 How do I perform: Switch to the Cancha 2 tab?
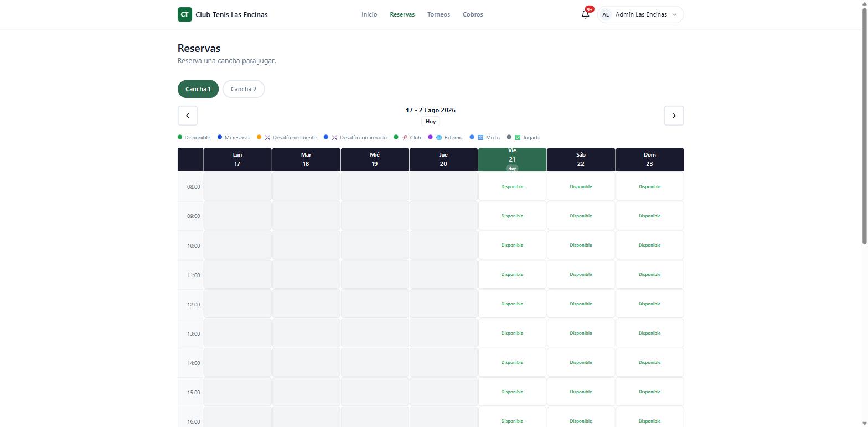(x=244, y=89)
